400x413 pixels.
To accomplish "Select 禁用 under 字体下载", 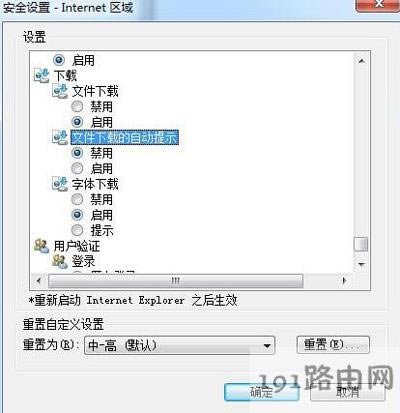I will pyautogui.click(x=77, y=199).
